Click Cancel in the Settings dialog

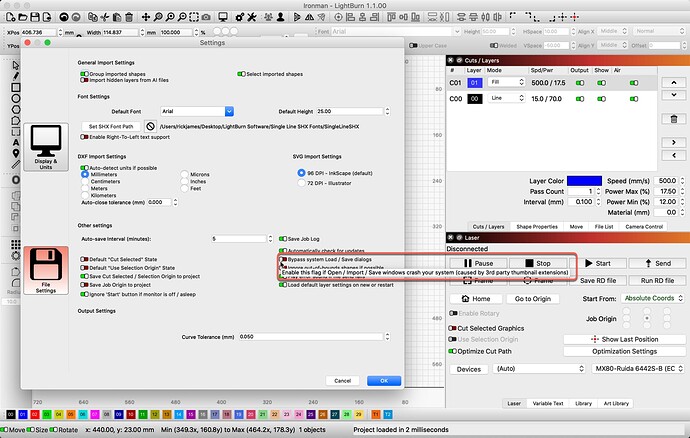[x=342, y=381]
